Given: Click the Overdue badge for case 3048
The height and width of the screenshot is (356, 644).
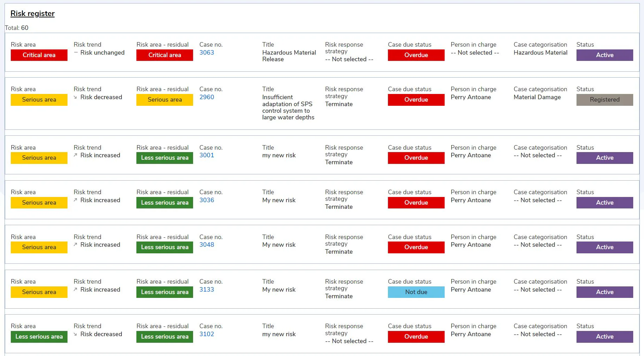Looking at the screenshot, I should 416,247.
